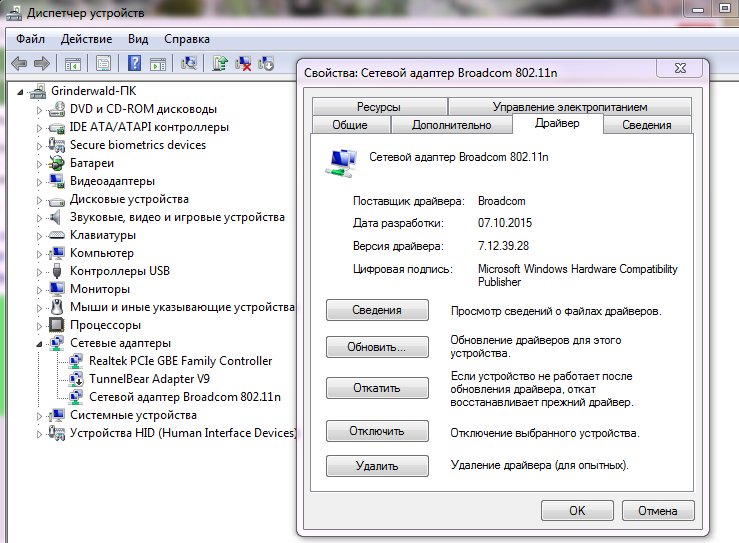Click the DVD drive icon in the tree
Viewport: 739px width, 543px height.
[x=57, y=109]
